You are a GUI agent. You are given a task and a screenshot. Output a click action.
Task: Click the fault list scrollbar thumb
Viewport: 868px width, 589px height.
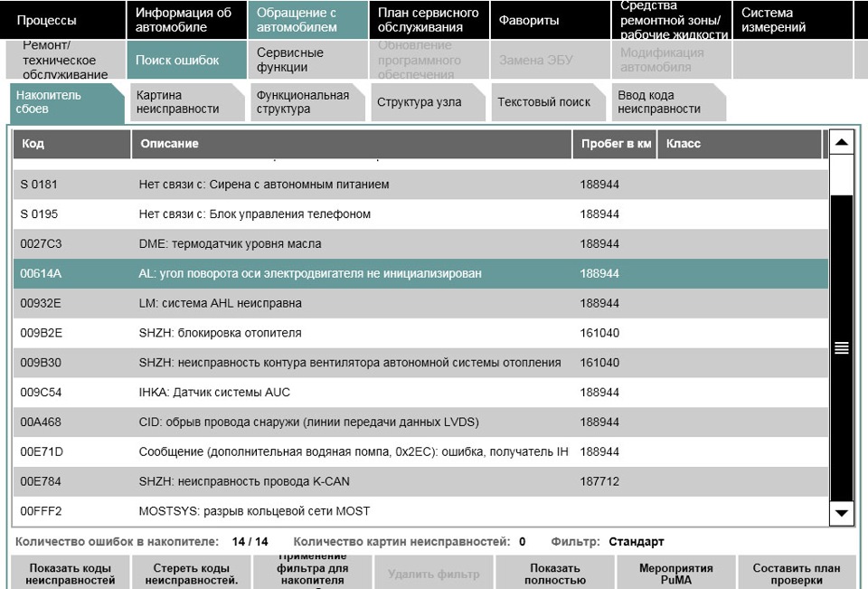click(x=842, y=348)
